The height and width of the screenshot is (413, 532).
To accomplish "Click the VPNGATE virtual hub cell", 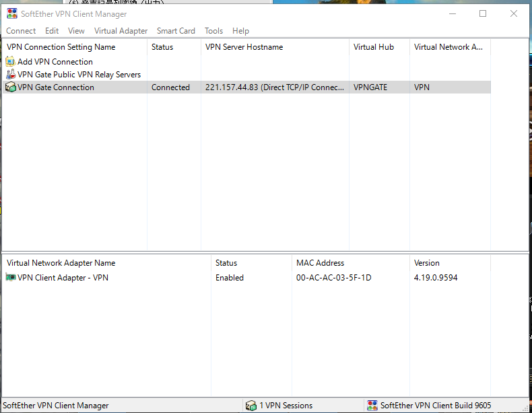I will [x=370, y=87].
